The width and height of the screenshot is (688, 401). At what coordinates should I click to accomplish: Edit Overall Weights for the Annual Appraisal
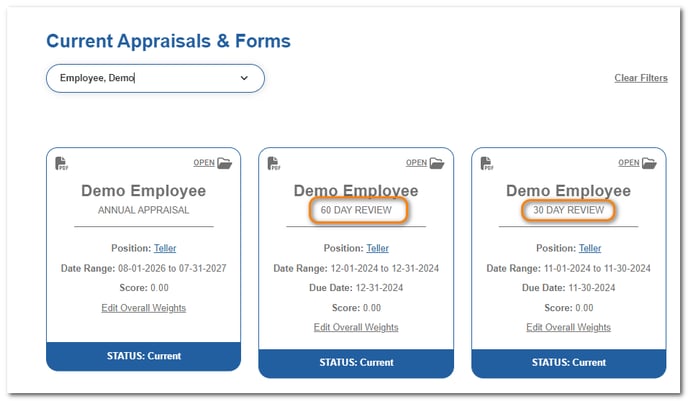143,308
